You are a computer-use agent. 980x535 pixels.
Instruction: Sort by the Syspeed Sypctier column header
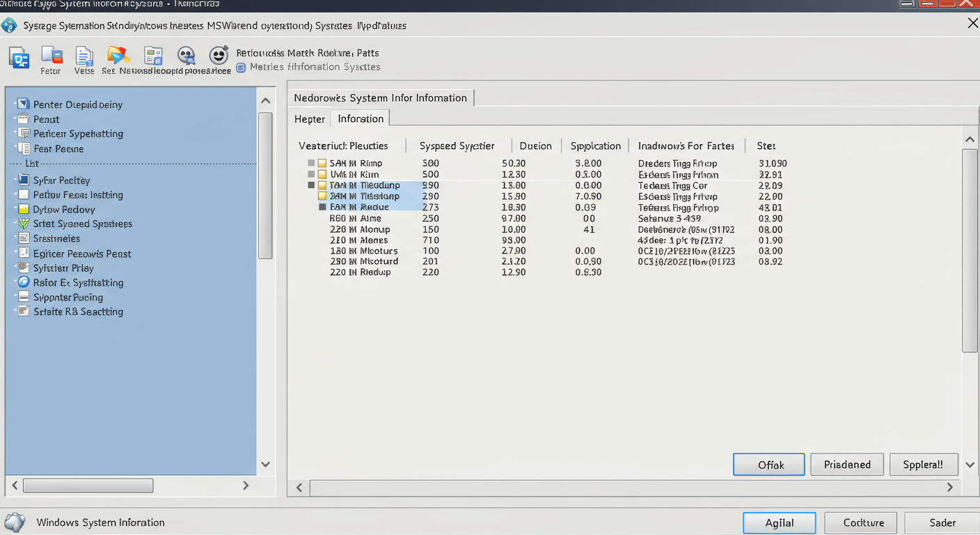[457, 146]
